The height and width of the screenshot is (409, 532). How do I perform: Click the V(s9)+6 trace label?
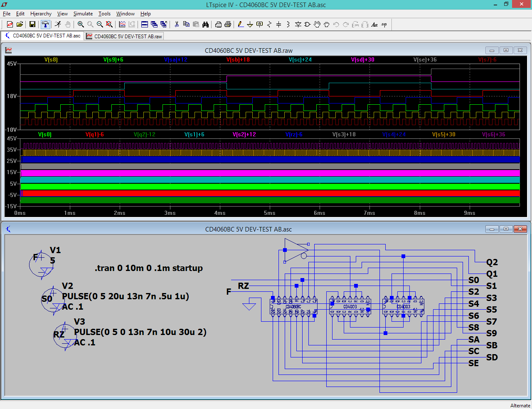pyautogui.click(x=113, y=60)
